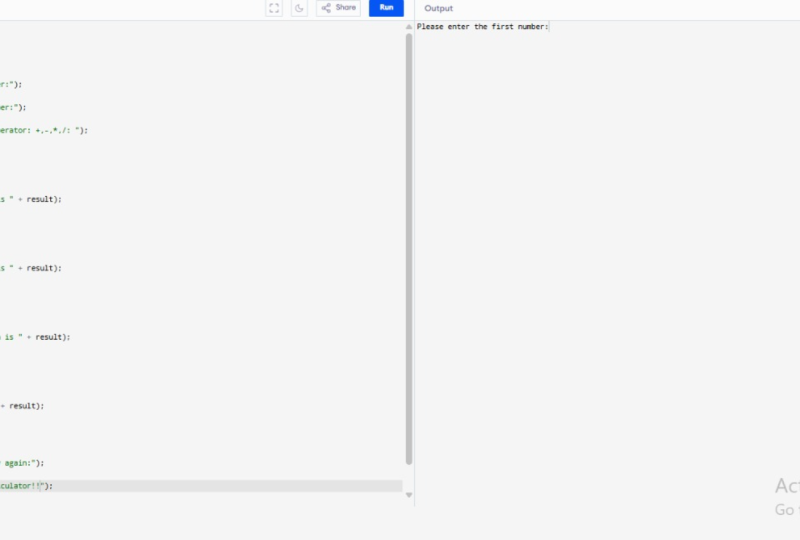Click the 'Please enter the first number:' output prompt
Screen dimensions: 800x540
(482, 27)
